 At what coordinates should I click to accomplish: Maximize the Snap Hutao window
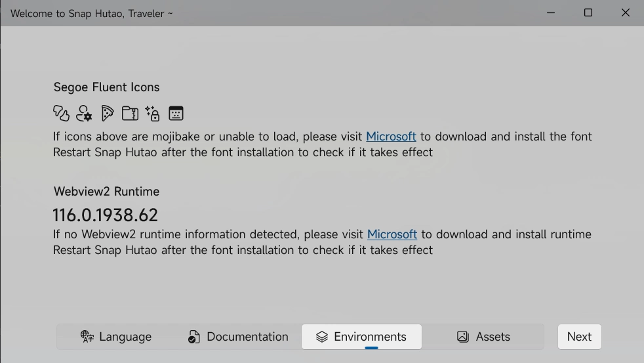588,12
